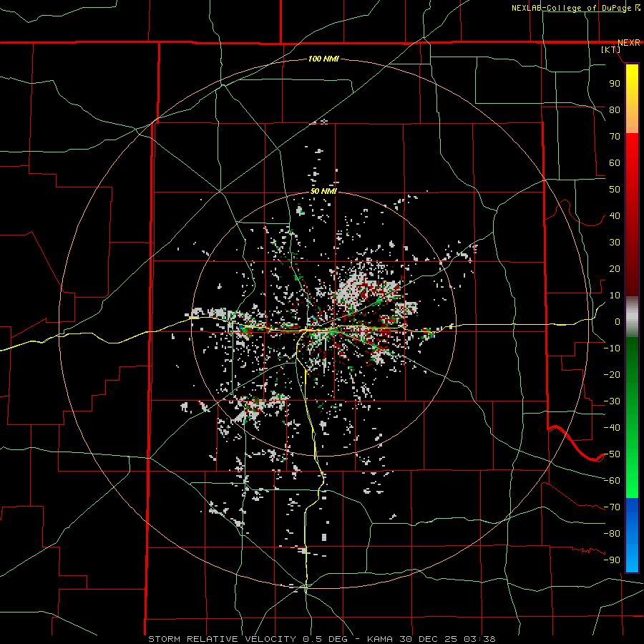This screenshot has width=644, height=644.
Task: Click the KAMA radar site identifier
Action: pyautogui.click(x=380, y=639)
